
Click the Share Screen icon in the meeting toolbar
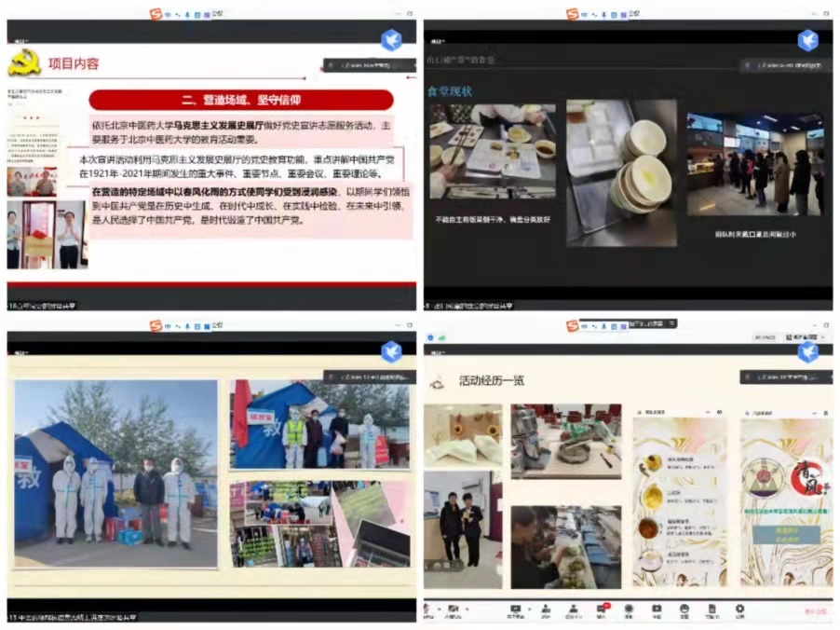click(x=514, y=609)
